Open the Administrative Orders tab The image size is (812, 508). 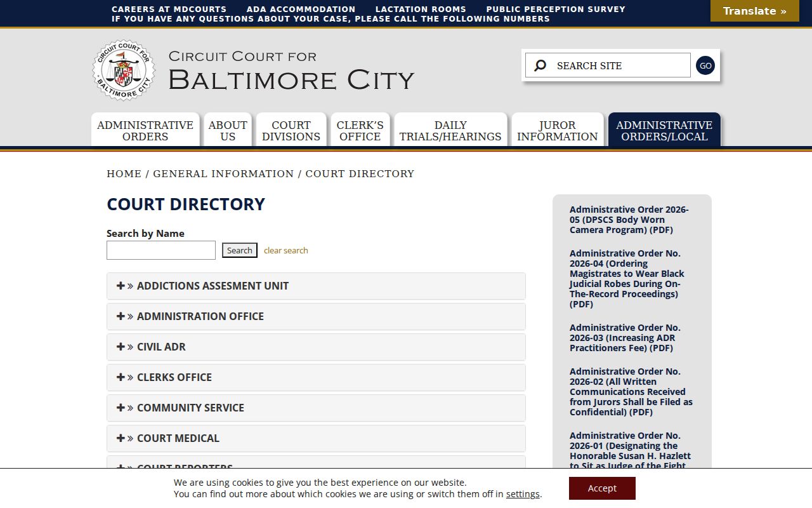pyautogui.click(x=145, y=130)
